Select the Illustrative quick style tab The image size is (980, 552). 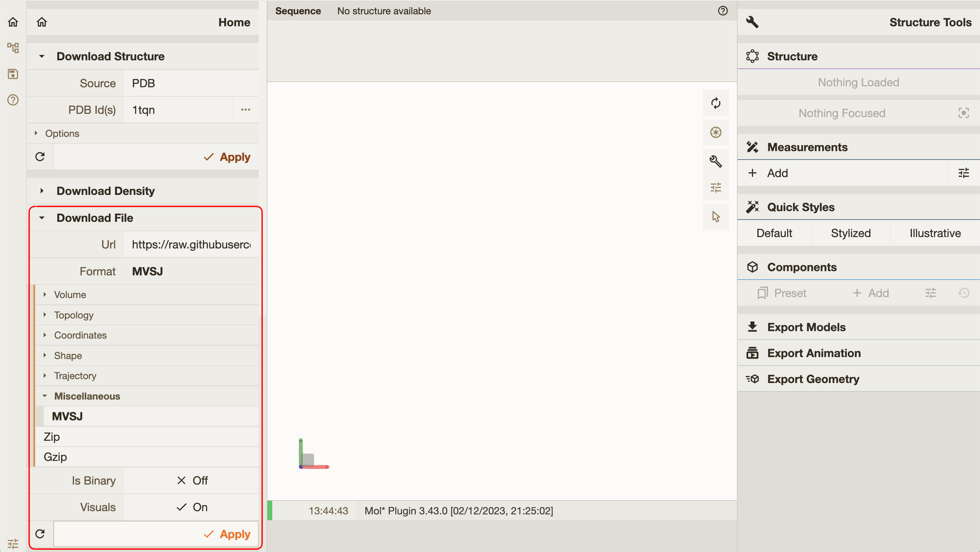pyautogui.click(x=935, y=233)
